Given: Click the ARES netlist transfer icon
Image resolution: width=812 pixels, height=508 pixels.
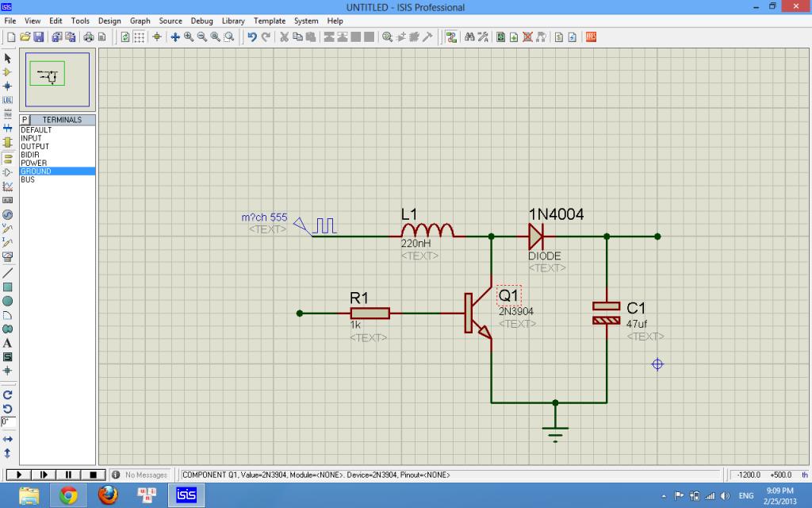Looking at the screenshot, I should (591, 37).
